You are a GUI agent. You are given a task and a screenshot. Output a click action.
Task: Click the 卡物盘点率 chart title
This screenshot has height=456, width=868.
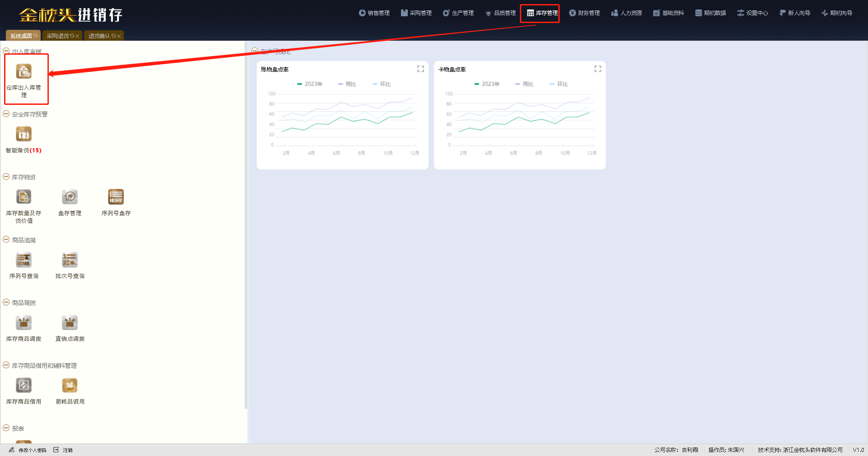click(452, 69)
